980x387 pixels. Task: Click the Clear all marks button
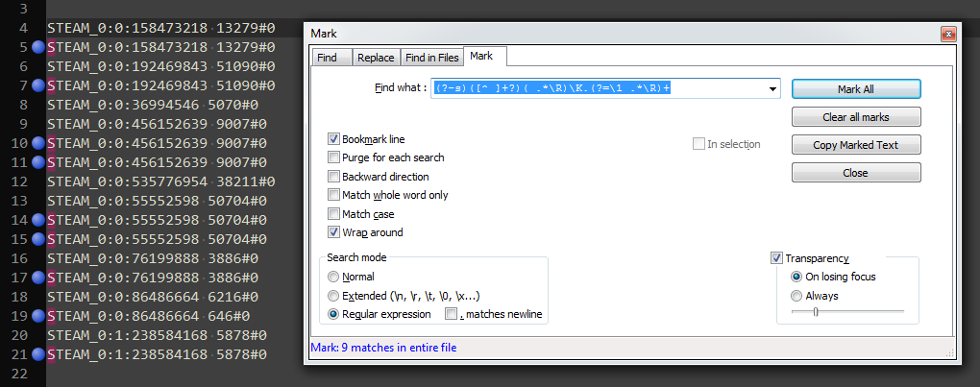(856, 117)
